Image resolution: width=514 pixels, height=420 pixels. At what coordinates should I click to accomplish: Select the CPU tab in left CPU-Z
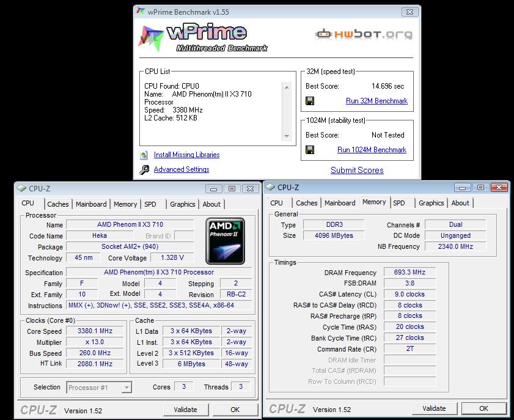(28, 204)
